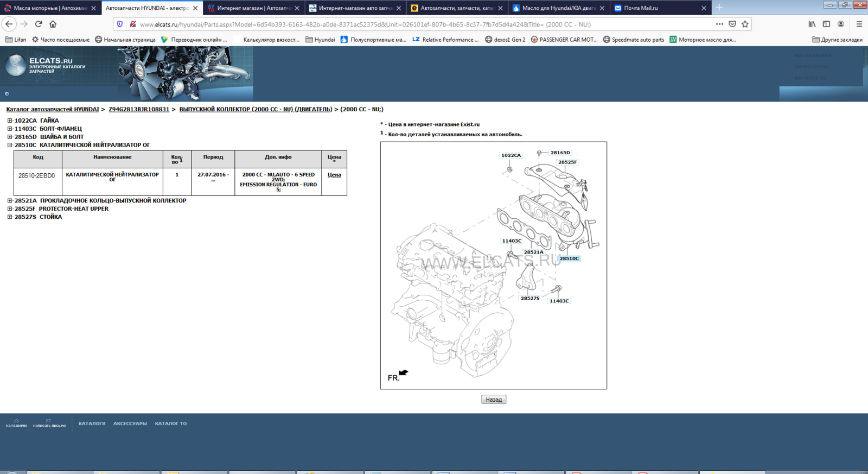Expand the 1022CA ГАЙКА tree node
868x474 pixels.
pyautogui.click(x=10, y=121)
